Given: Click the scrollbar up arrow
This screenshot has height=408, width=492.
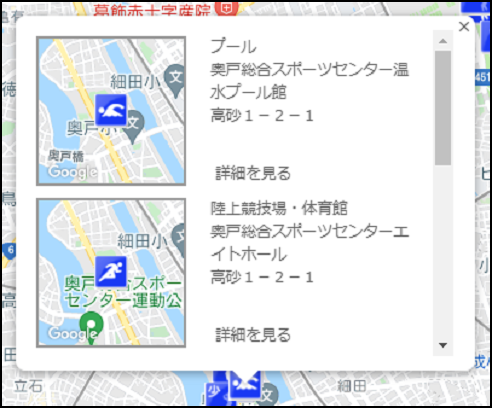Looking at the screenshot, I should point(443,41).
